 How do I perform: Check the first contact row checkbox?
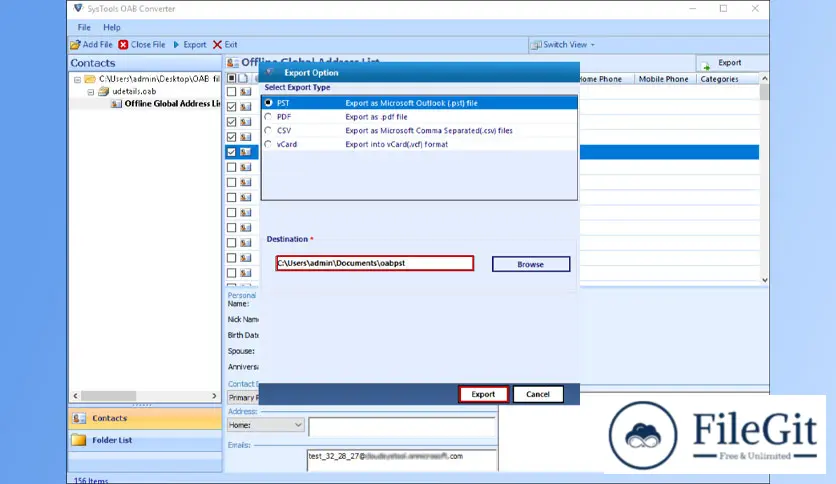tap(231, 92)
